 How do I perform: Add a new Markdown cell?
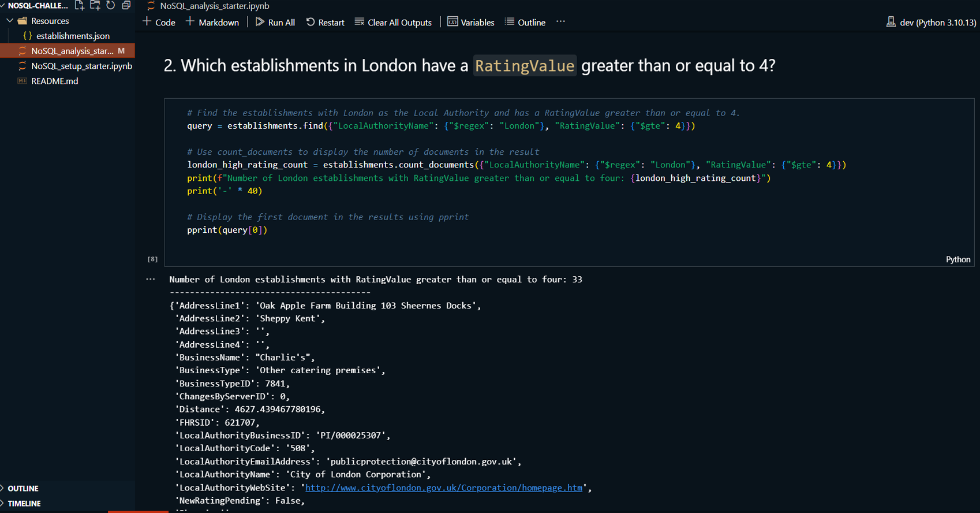[212, 23]
